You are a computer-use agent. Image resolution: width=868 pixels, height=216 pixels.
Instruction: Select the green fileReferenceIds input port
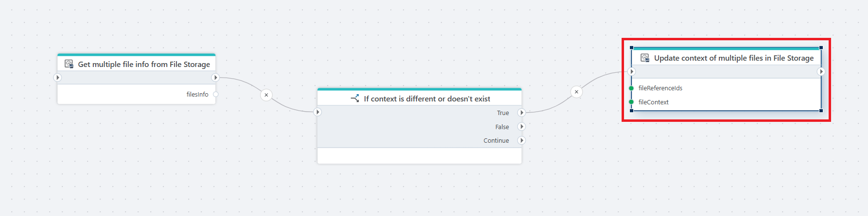[631, 88]
